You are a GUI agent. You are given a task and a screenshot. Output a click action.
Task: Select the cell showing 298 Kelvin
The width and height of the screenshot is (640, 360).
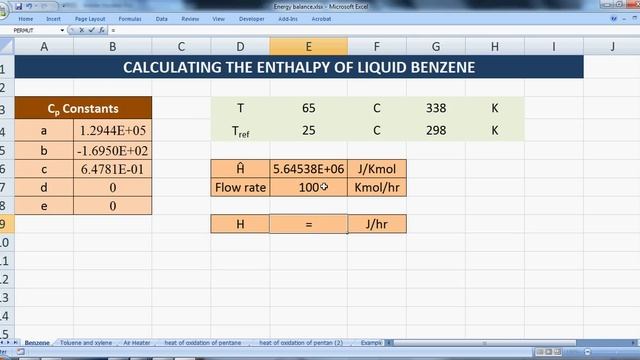tap(436, 131)
